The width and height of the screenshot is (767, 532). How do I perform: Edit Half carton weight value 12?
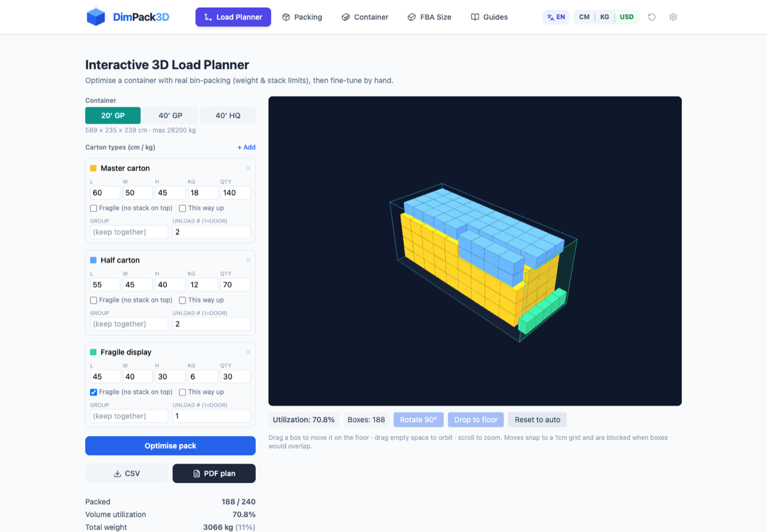point(203,285)
